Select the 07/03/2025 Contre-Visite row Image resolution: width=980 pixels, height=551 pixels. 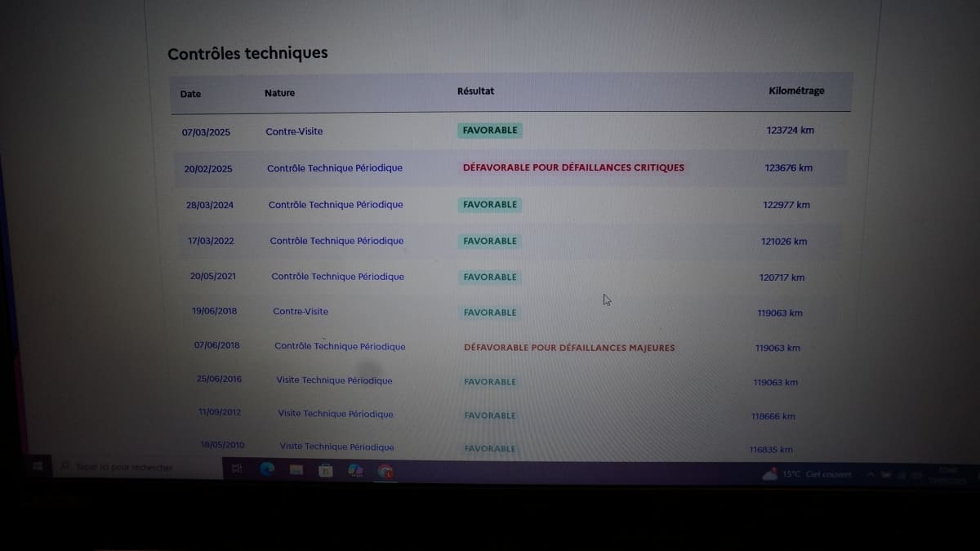(x=294, y=131)
